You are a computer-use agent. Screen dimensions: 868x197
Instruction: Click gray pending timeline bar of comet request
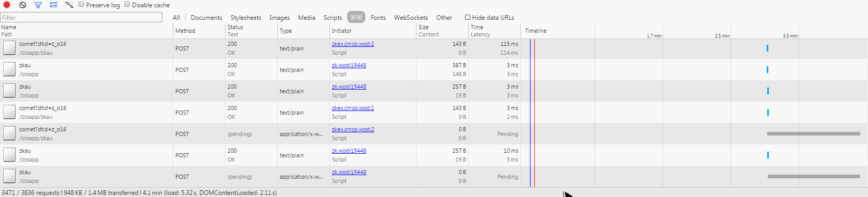pyautogui.click(x=814, y=133)
